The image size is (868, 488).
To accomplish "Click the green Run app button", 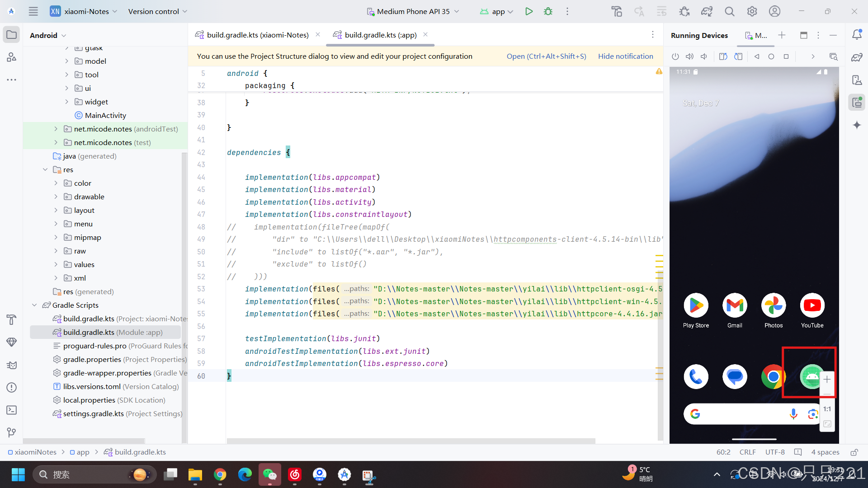I will click(528, 11).
